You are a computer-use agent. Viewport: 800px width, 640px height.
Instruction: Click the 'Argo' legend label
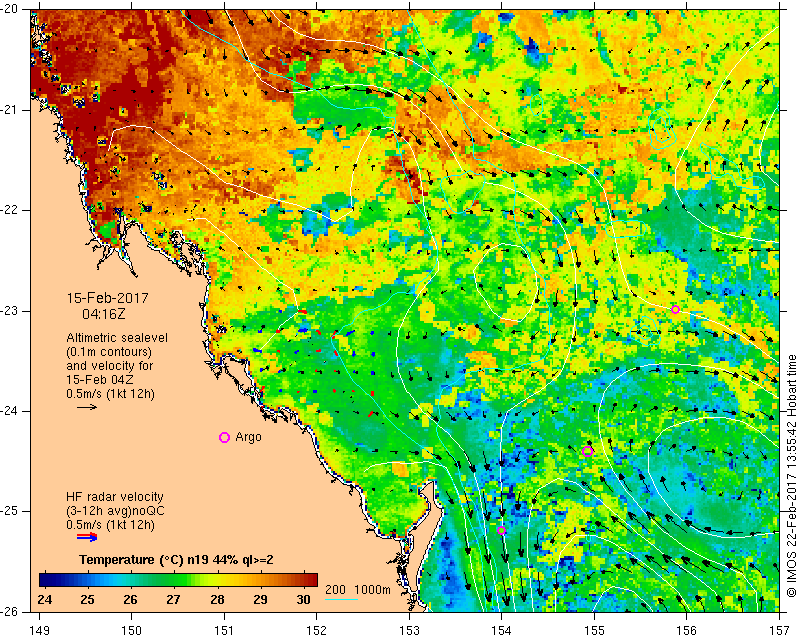coord(248,437)
